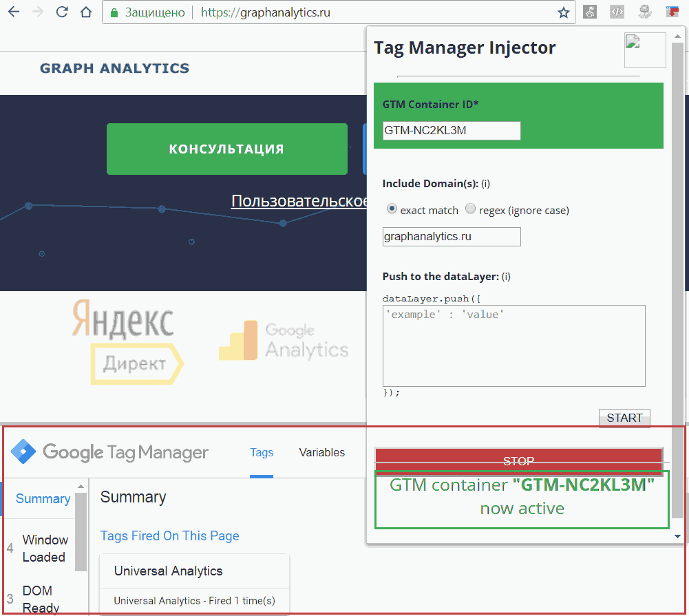Open the code-tag extension icon
The height and width of the screenshot is (616, 689).
(617, 12)
